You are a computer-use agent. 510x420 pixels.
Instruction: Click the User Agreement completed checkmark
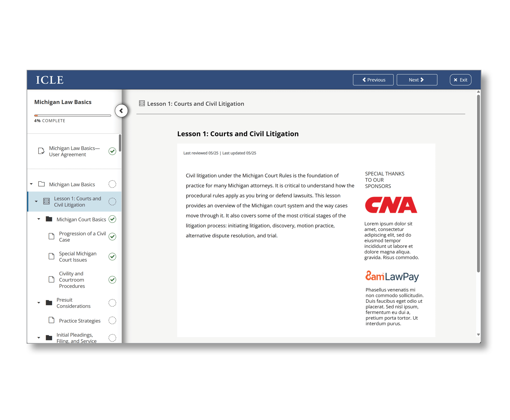coord(112,151)
